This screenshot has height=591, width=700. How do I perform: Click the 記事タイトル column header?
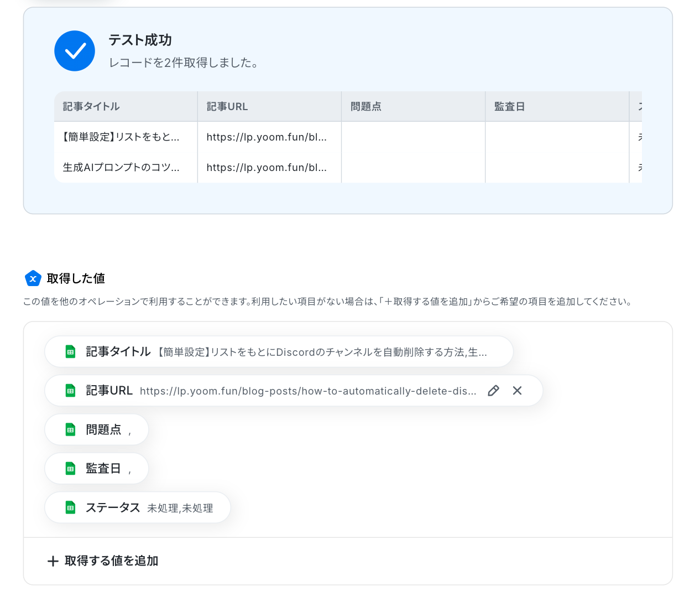coord(91,106)
